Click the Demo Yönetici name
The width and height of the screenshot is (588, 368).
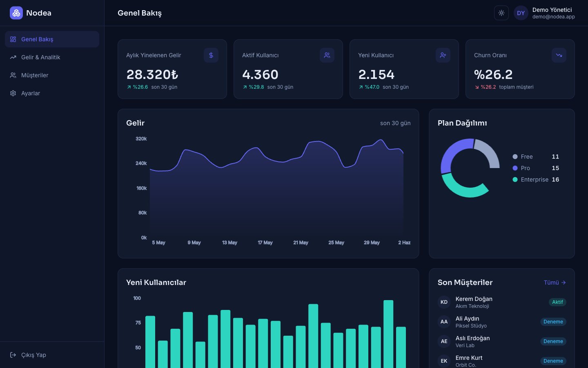pyautogui.click(x=552, y=10)
